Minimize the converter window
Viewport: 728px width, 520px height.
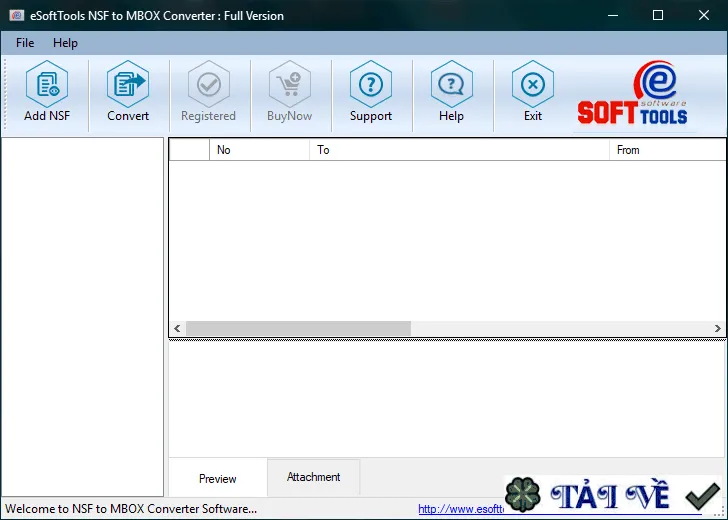pos(613,15)
